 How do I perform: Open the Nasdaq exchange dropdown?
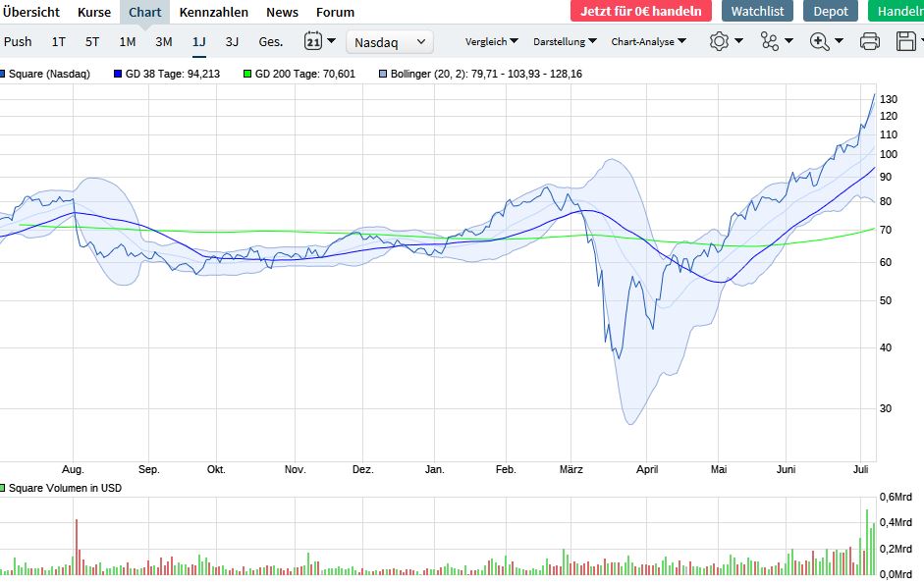click(390, 42)
